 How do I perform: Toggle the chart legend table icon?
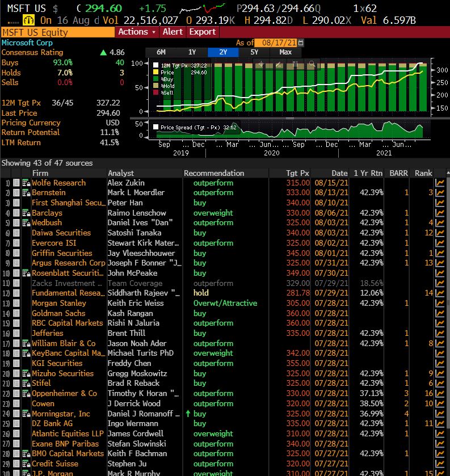coord(295,64)
